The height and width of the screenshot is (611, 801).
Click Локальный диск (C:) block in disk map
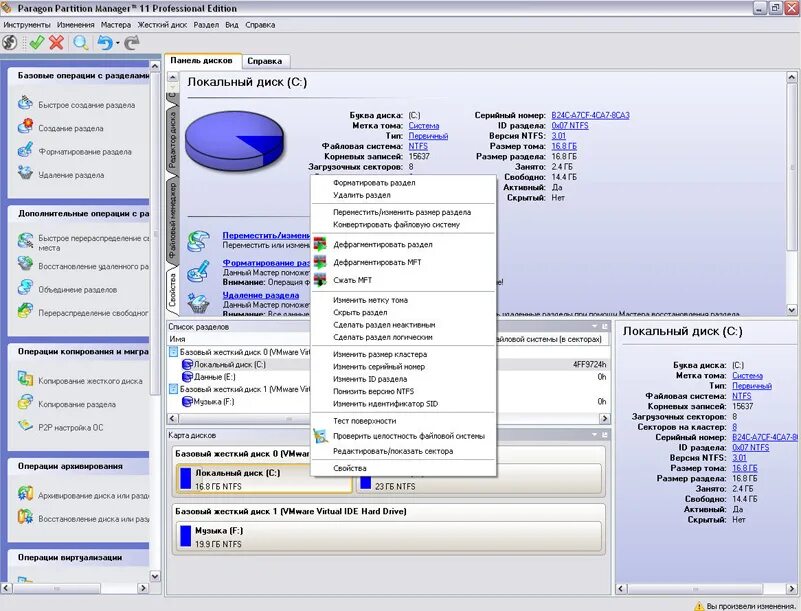[x=264, y=479]
